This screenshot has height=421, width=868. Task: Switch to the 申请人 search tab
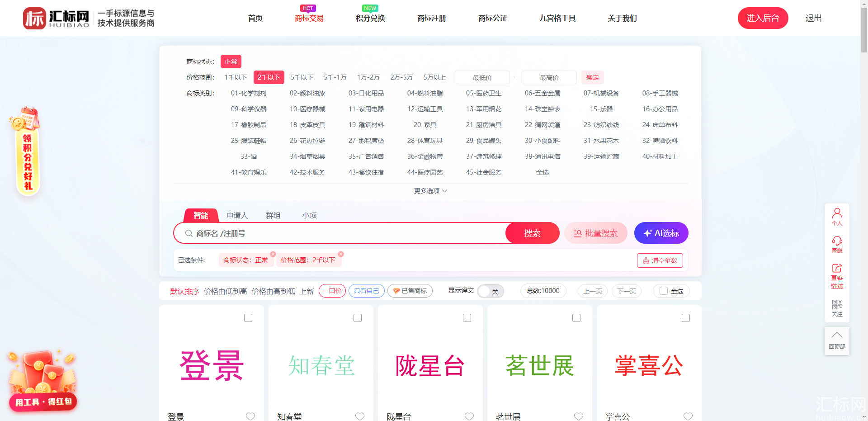[237, 215]
